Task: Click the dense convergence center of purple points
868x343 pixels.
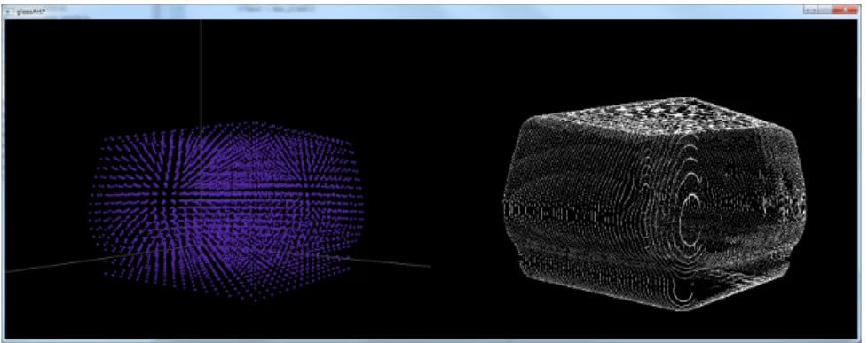Action: (x=166, y=197)
